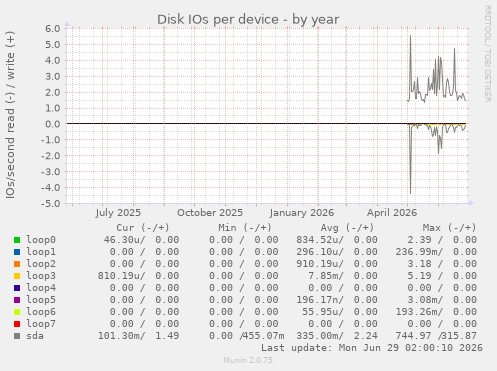The width and height of the screenshot is (497, 371).
Task: Click the green loop0 legend swatch
Action: click(17, 240)
